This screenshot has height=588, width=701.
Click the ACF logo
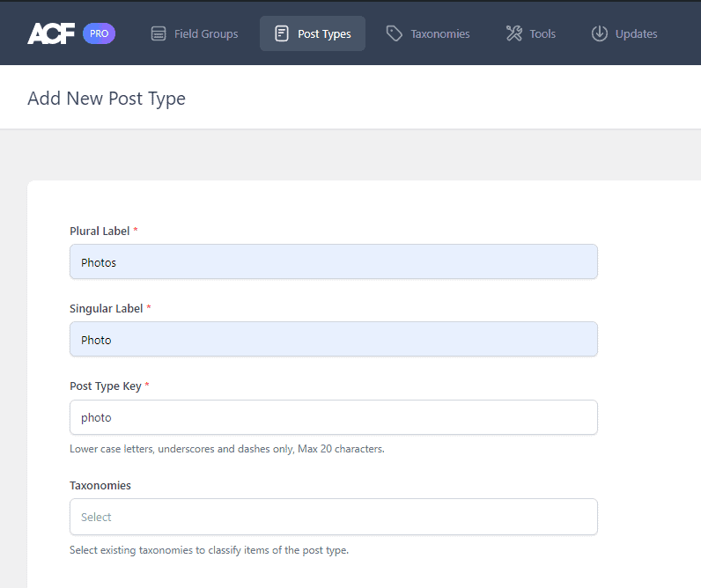tap(51, 33)
